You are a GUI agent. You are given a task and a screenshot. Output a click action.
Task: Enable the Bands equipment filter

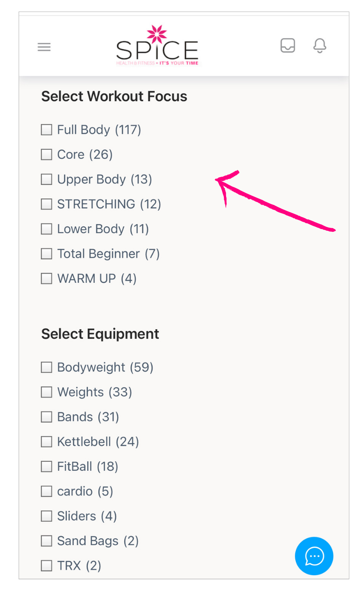coord(46,417)
